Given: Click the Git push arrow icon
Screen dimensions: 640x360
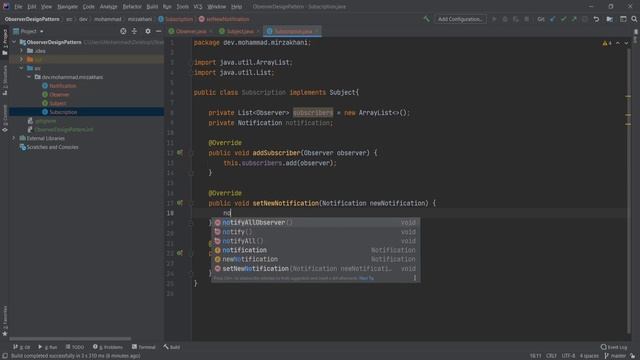Looking at the screenshot, I should (574, 19).
